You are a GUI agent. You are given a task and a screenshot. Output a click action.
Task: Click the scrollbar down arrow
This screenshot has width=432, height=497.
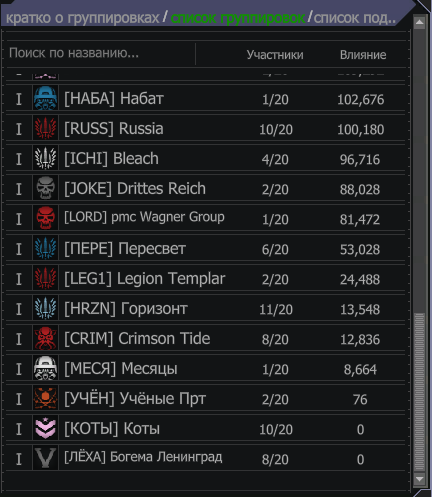pos(419,479)
